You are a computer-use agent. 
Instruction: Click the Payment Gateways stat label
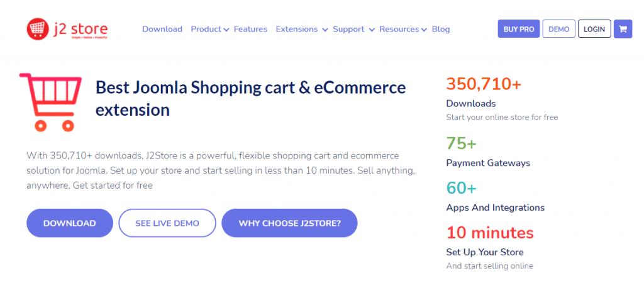pyautogui.click(x=488, y=163)
